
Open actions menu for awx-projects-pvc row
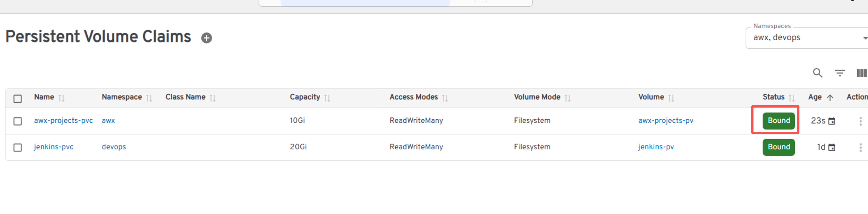click(x=860, y=121)
